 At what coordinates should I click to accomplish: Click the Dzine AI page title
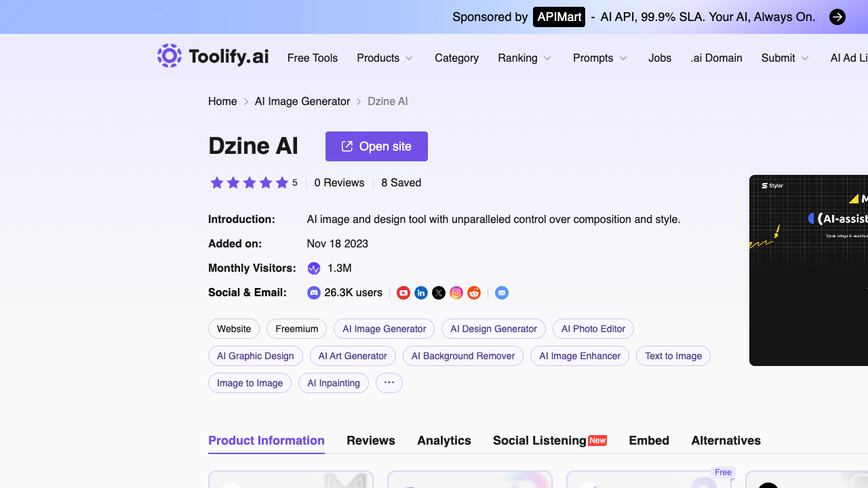coord(253,146)
